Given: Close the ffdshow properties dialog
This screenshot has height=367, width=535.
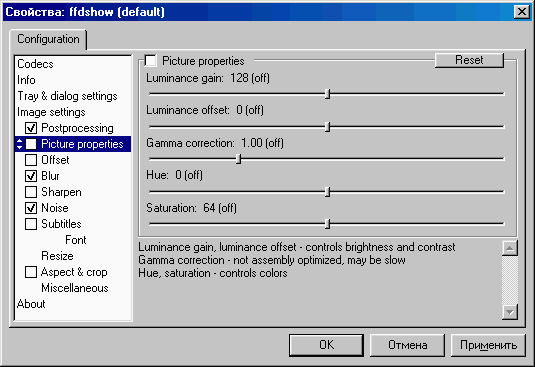Looking at the screenshot, I should (x=522, y=12).
